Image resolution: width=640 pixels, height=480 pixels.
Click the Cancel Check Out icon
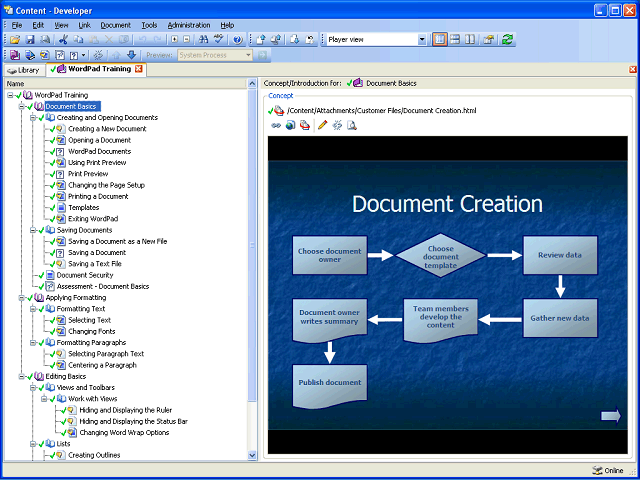(310, 40)
